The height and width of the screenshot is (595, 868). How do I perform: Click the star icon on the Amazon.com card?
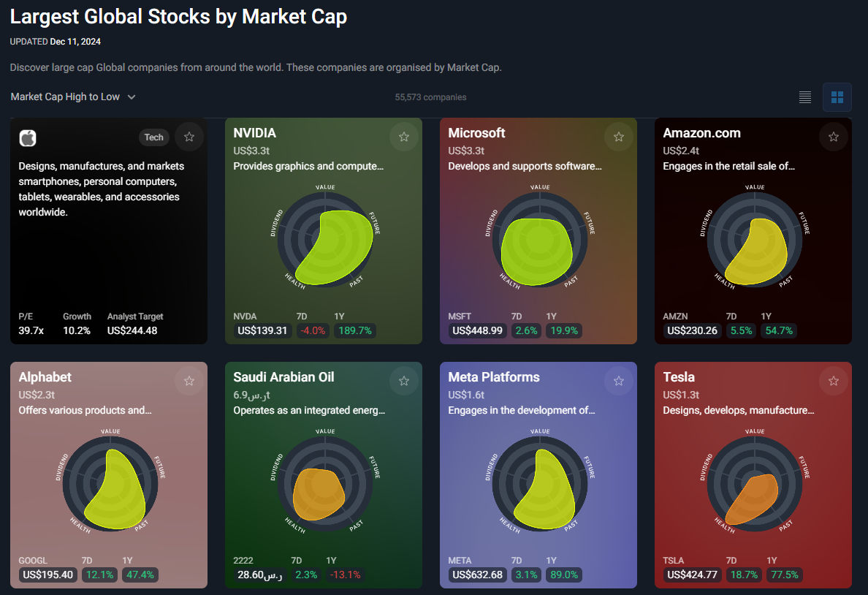(x=834, y=137)
